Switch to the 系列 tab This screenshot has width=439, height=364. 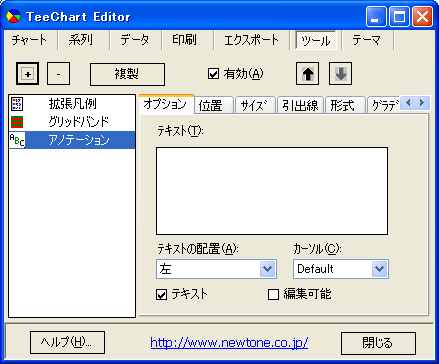click(x=80, y=40)
